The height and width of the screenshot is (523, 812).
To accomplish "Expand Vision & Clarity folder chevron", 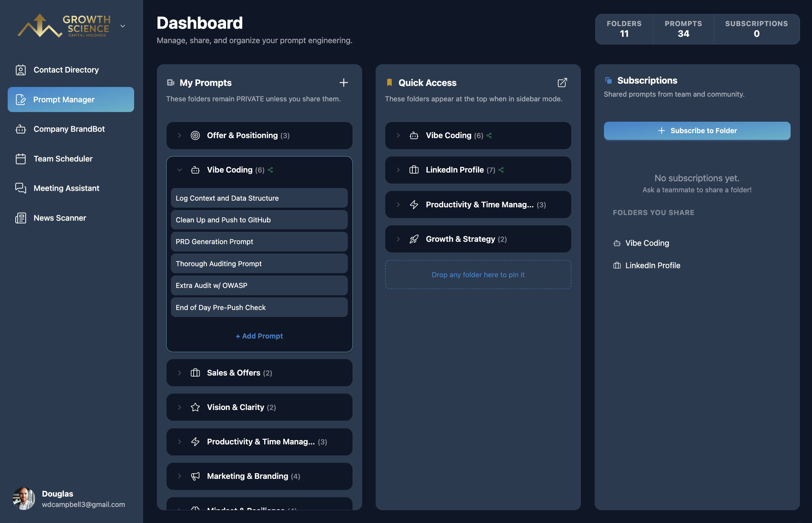I will (x=179, y=407).
